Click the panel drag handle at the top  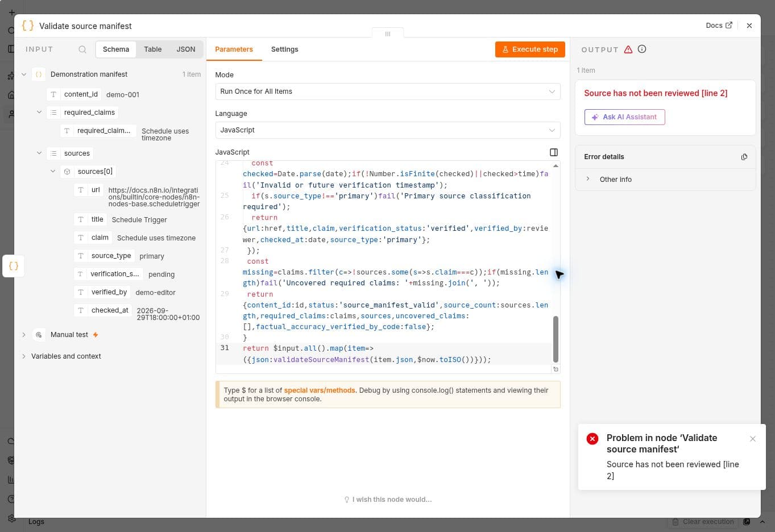point(388,34)
